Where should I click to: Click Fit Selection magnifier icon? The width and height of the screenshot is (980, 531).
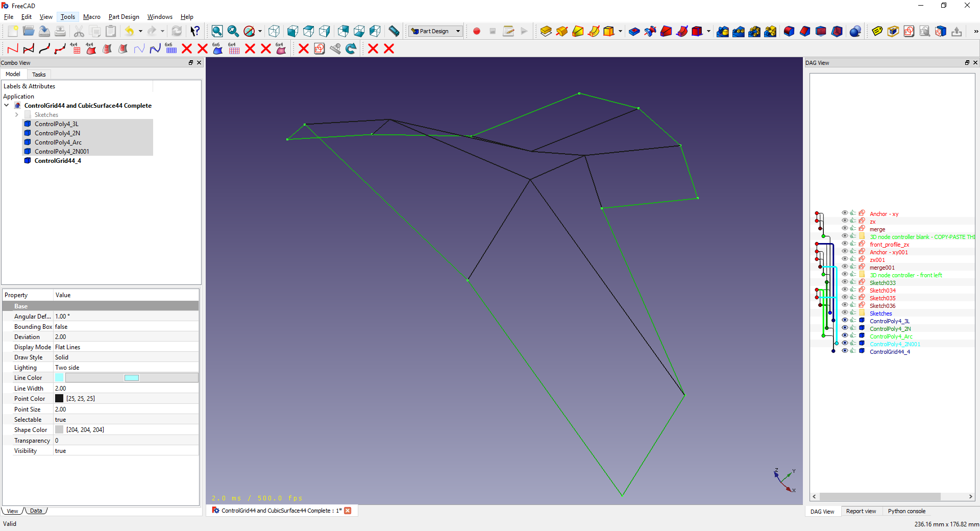(233, 31)
